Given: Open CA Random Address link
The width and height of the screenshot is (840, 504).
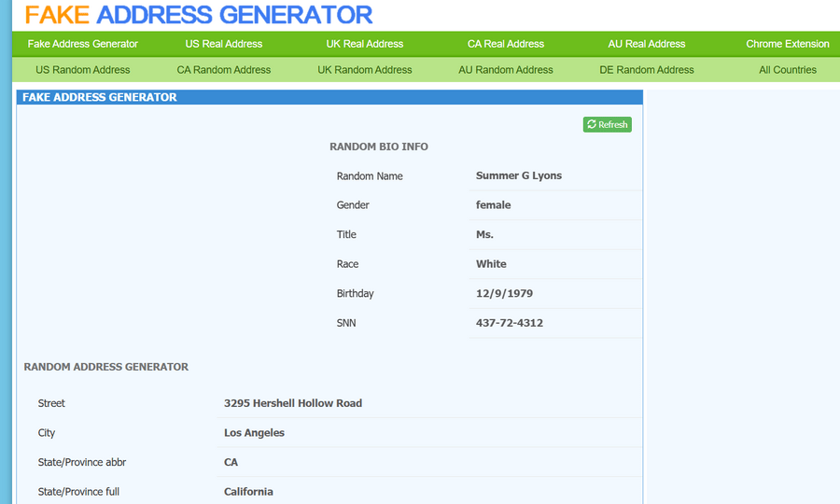Looking at the screenshot, I should [x=224, y=70].
